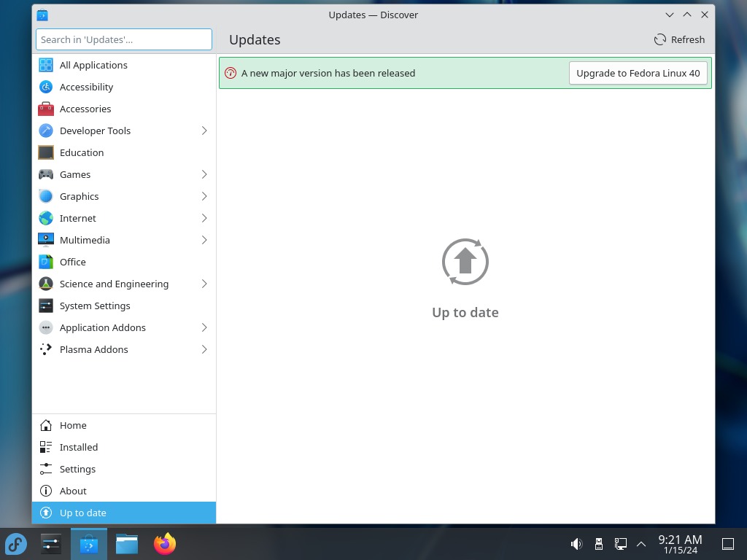This screenshot has width=747, height=560.
Task: Click the Application Addons dots icon
Action: tap(46, 328)
